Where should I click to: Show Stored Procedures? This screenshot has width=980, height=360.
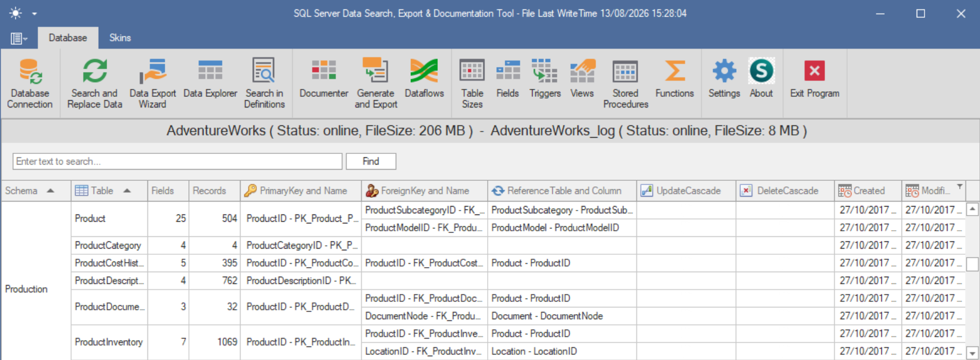point(626,83)
